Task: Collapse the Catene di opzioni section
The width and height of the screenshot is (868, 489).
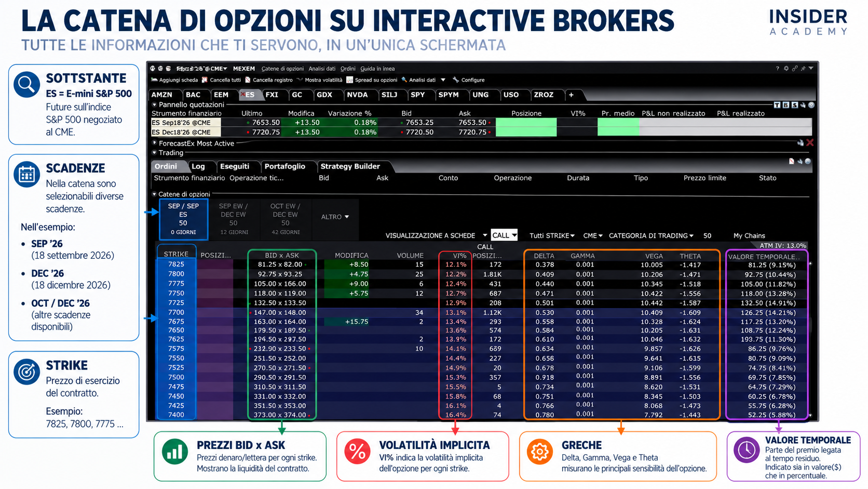Action: point(154,194)
